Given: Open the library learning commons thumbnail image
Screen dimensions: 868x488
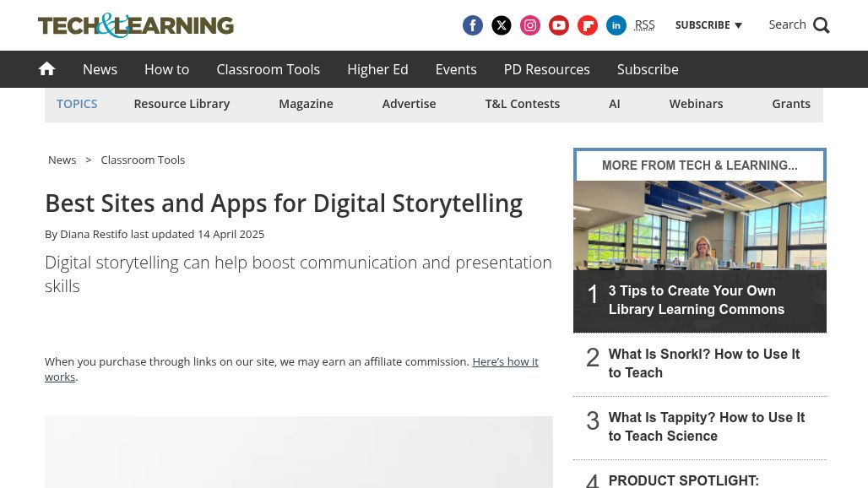Looking at the screenshot, I should 700,225.
